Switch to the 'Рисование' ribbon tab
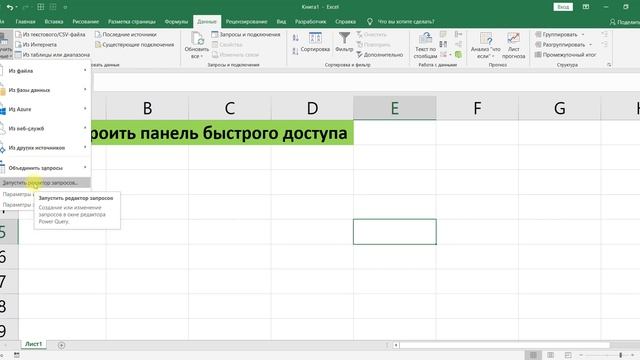This screenshot has width=640, height=360. (x=85, y=22)
